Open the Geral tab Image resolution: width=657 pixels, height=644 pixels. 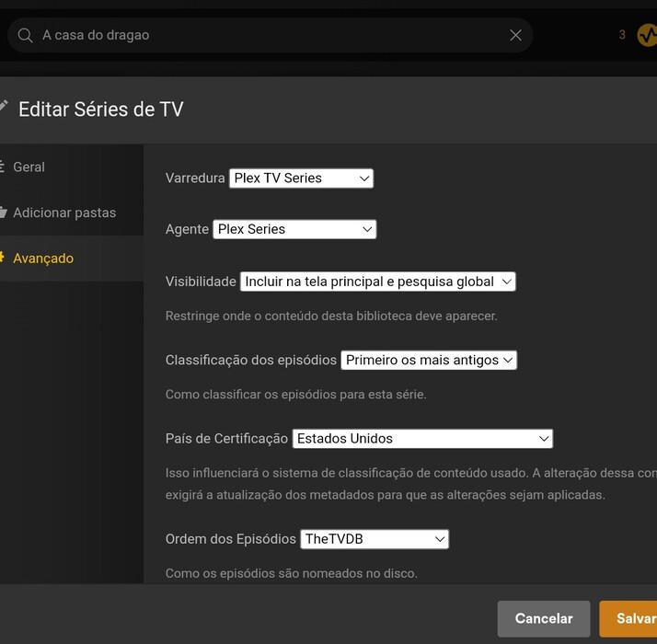[72, 167]
